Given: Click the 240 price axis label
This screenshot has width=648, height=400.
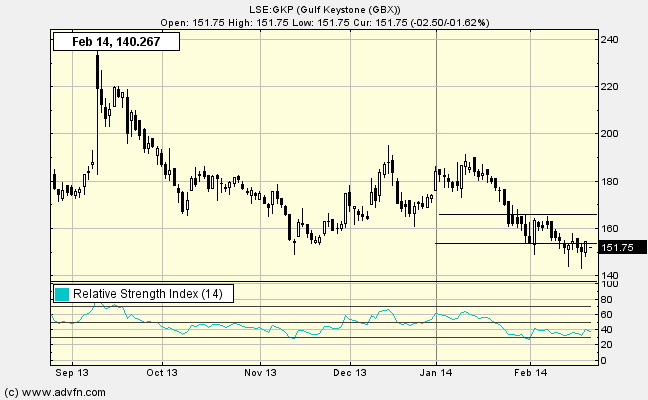Looking at the screenshot, I should pos(610,40).
